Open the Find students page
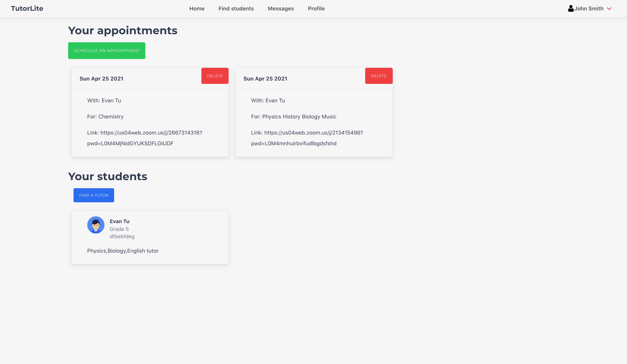The image size is (627, 364). [236, 8]
